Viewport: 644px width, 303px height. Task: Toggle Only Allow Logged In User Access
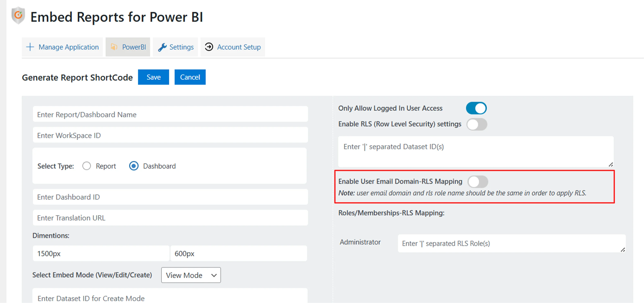point(476,108)
